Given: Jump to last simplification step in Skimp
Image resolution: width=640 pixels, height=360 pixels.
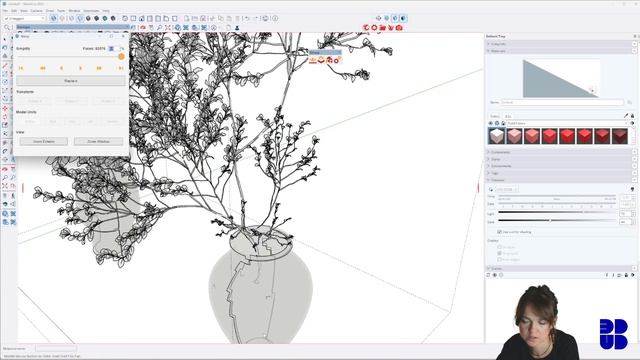Looking at the screenshot, I should [121, 68].
